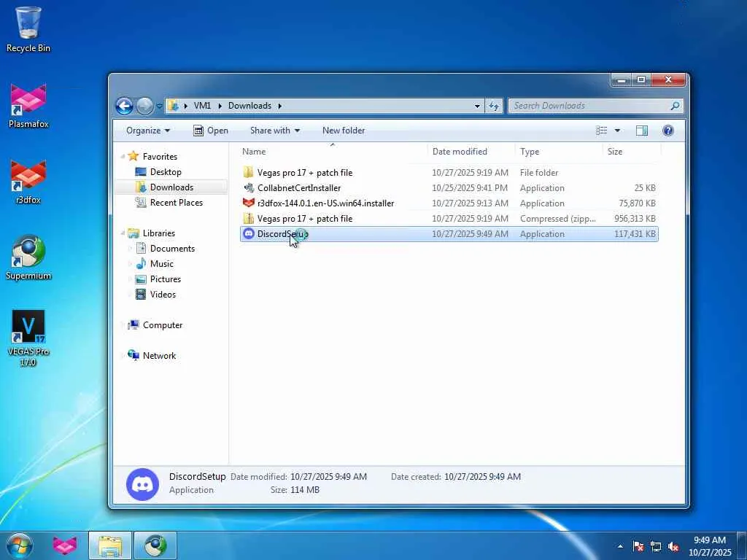The height and width of the screenshot is (560, 747).
Task: Click the DiscordSetup file icon
Action: click(x=249, y=233)
